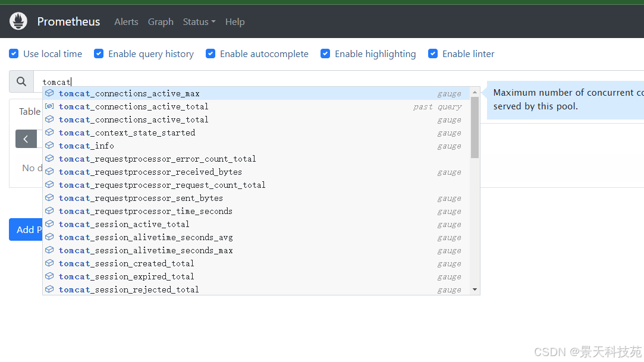The width and height of the screenshot is (644, 362).
Task: Select tomcat_context_state_started from autocomplete list
Action: tap(127, 133)
